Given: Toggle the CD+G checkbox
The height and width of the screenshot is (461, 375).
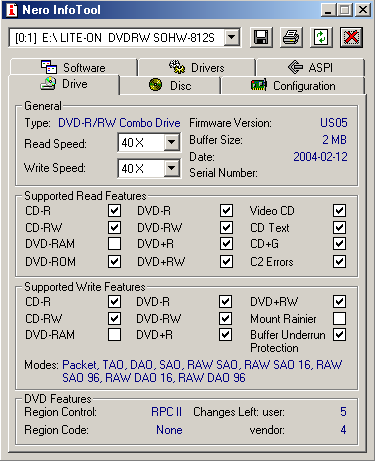Looking at the screenshot, I should pyautogui.click(x=339, y=244).
